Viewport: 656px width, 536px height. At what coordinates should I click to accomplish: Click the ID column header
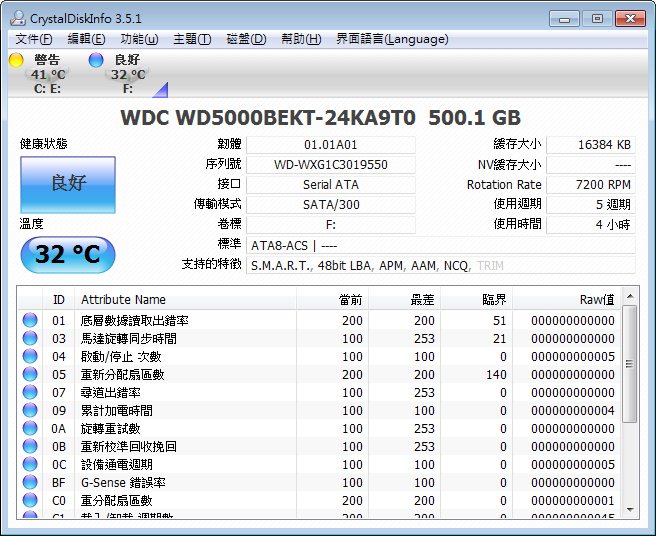[59, 300]
